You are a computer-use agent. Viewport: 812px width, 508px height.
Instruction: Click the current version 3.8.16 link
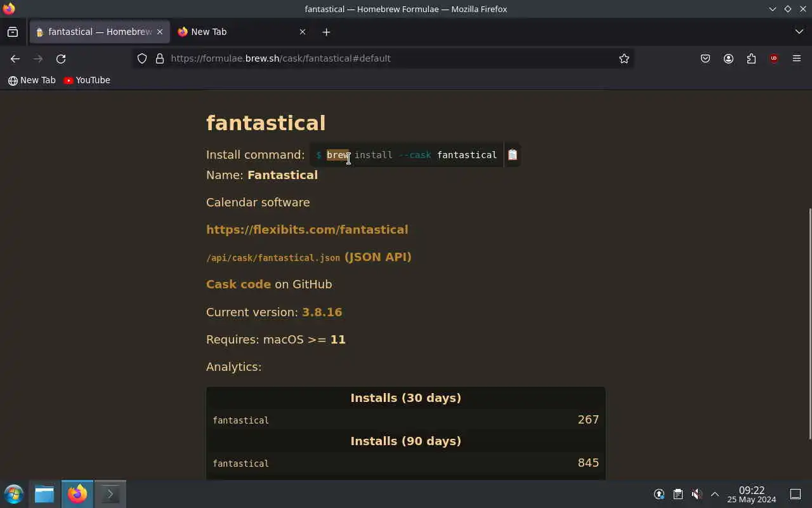(322, 312)
